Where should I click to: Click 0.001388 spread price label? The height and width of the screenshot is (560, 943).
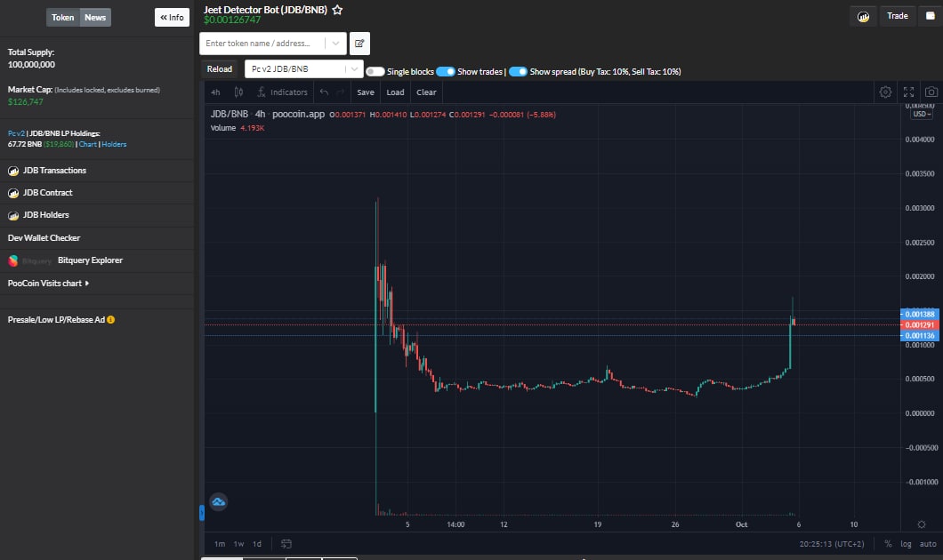coord(919,315)
